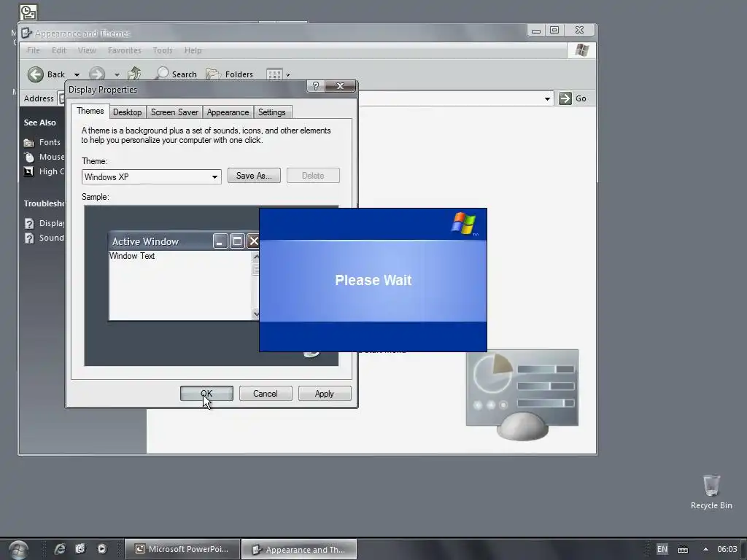
Task: Expand the Forward history dropdown arrow
Action: [117, 75]
